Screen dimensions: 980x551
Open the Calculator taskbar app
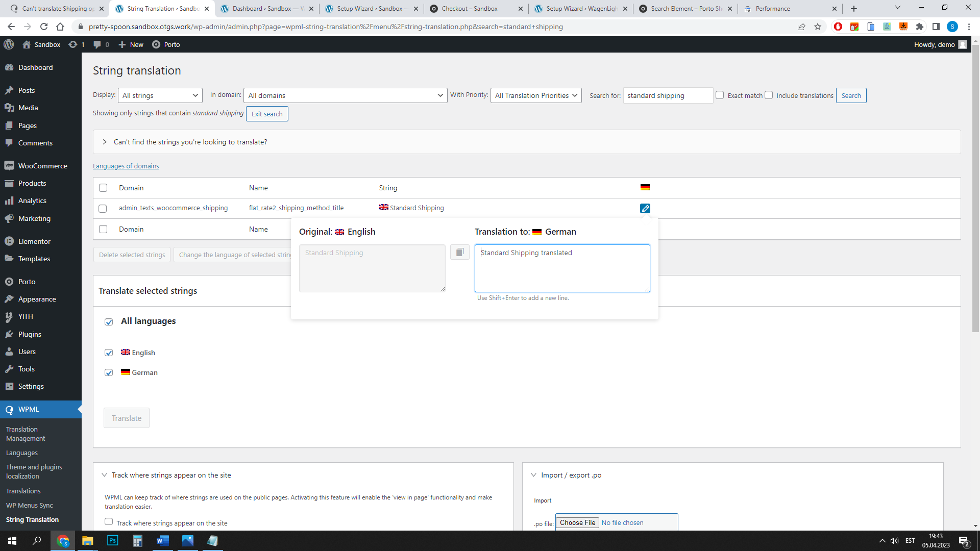point(138,541)
